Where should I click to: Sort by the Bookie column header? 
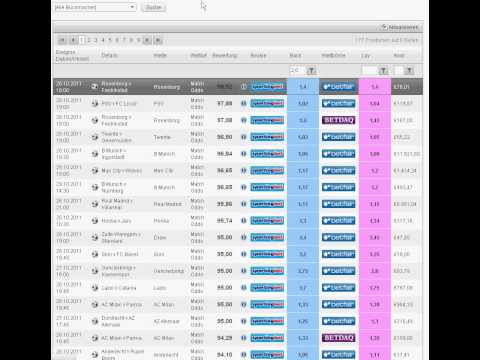(x=258, y=55)
